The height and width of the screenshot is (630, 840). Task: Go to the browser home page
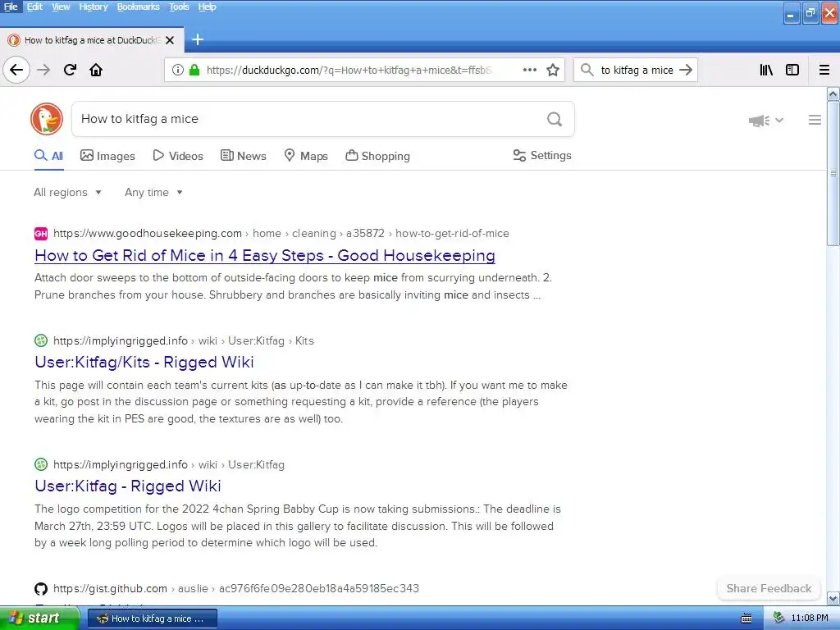coord(96,70)
